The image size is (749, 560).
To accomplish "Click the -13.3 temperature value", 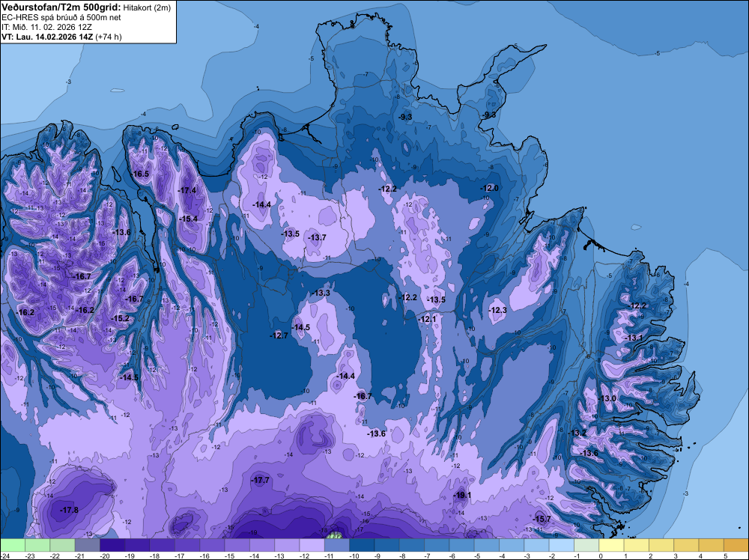I will [x=321, y=293].
